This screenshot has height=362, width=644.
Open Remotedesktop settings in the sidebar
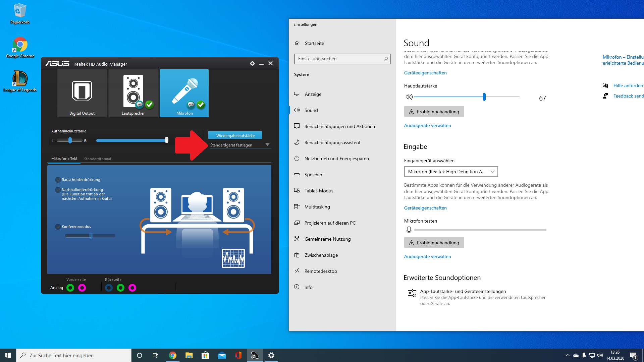tap(320, 271)
